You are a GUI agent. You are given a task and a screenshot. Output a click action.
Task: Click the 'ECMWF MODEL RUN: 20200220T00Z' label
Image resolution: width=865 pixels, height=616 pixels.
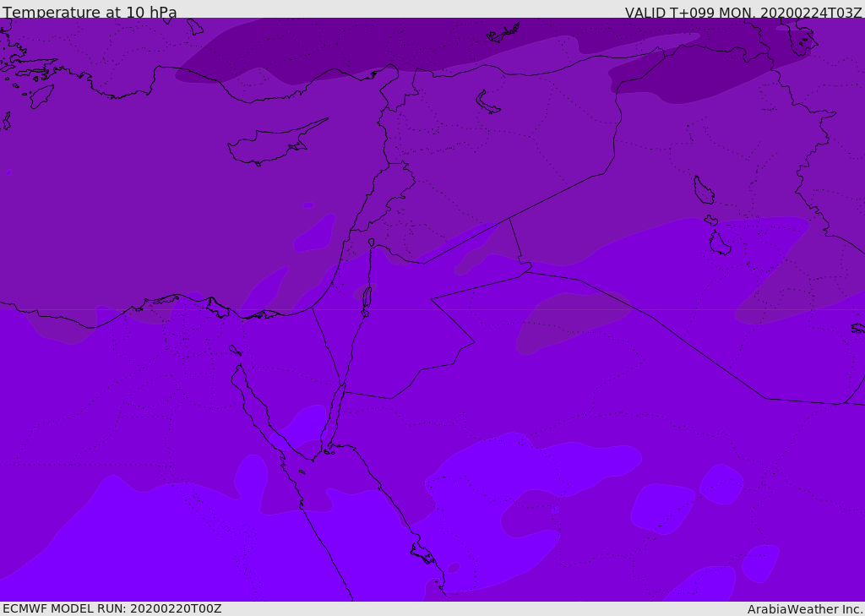[112, 609]
